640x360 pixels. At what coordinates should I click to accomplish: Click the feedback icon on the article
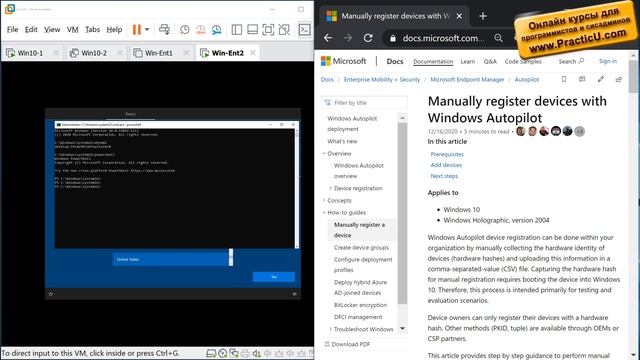point(582,79)
